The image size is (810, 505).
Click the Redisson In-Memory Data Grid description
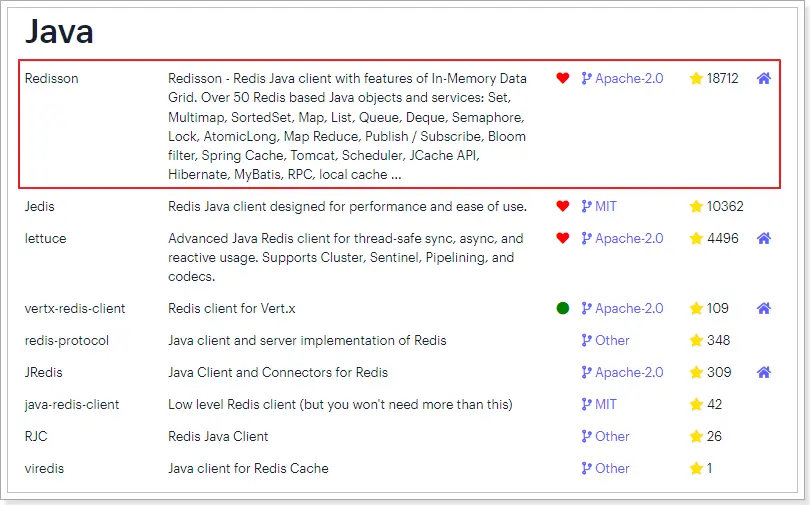348,127
